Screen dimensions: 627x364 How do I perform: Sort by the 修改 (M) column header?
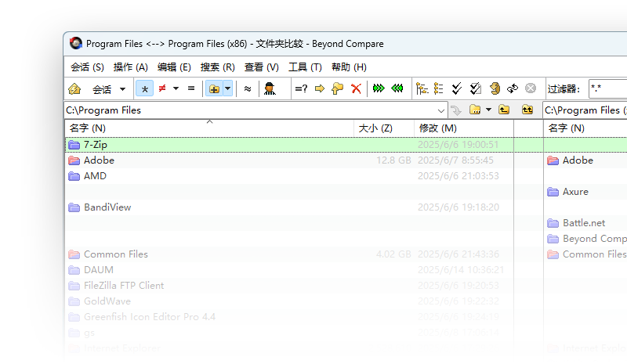coord(437,128)
